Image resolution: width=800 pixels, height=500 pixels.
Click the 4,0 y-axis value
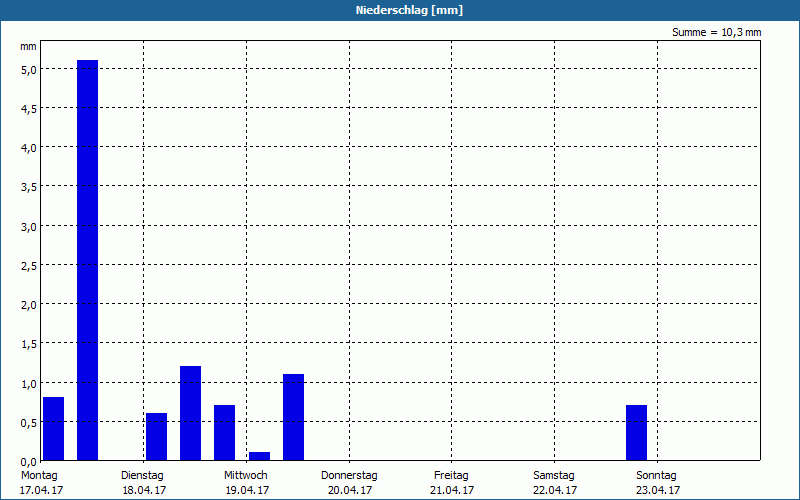point(29,148)
